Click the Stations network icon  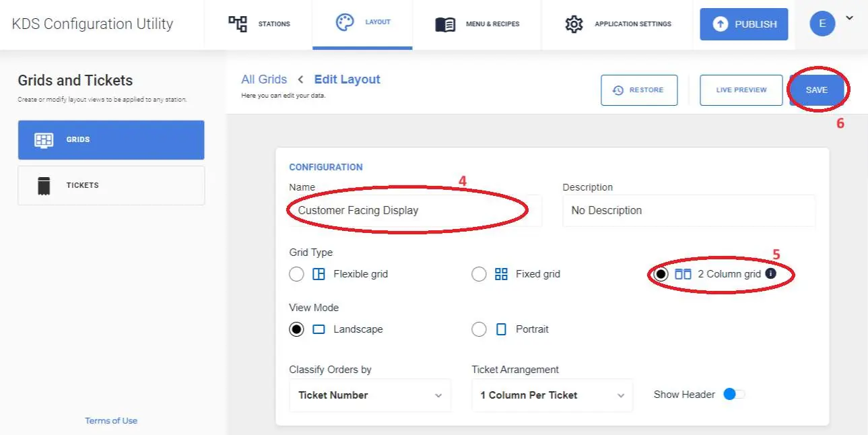pos(238,24)
